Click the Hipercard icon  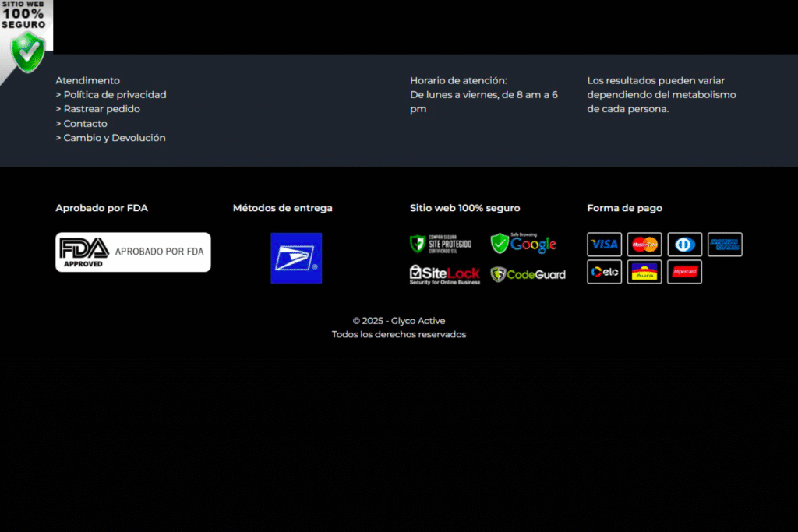coord(684,272)
